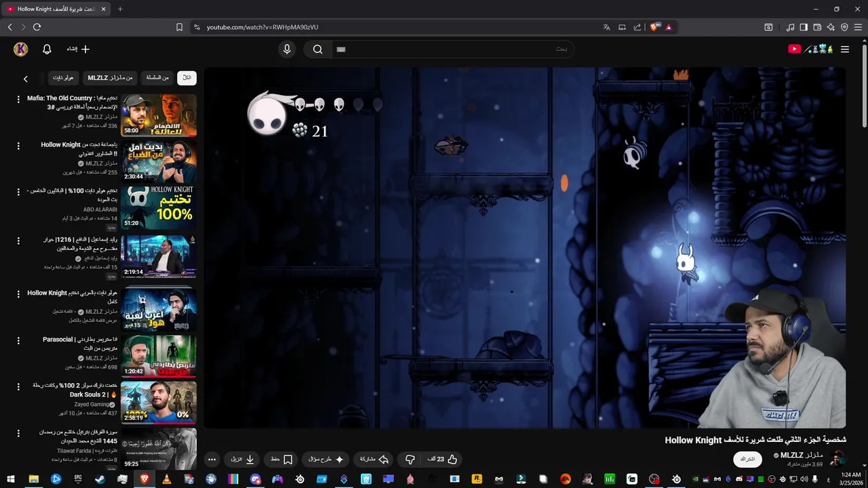Open the YouTube notifications bell

pyautogui.click(x=47, y=49)
